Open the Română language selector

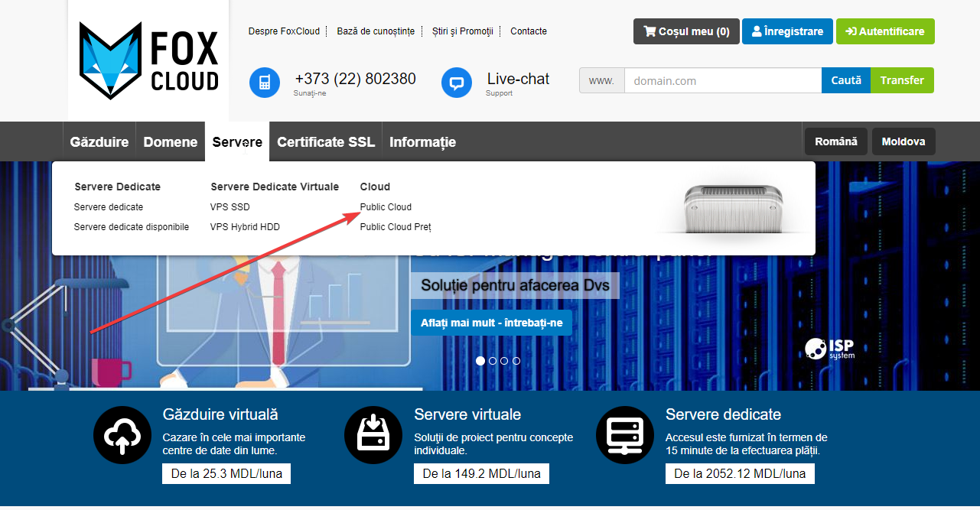(835, 141)
